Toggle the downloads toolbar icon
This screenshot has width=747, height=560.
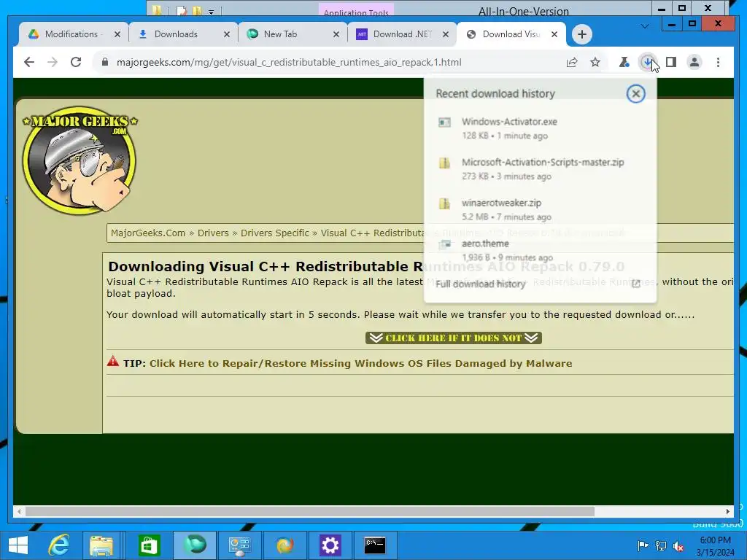click(647, 62)
